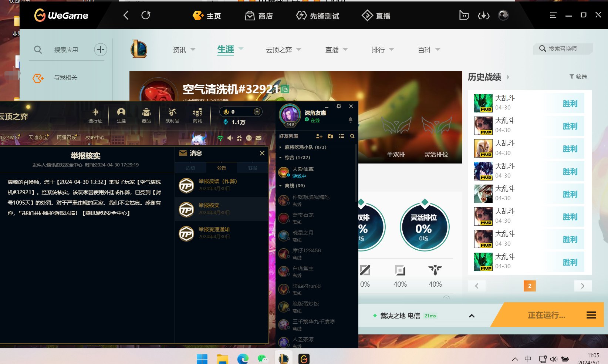Switch to the 公告 messages tab
Screen dimensions: 608x364
222,168
